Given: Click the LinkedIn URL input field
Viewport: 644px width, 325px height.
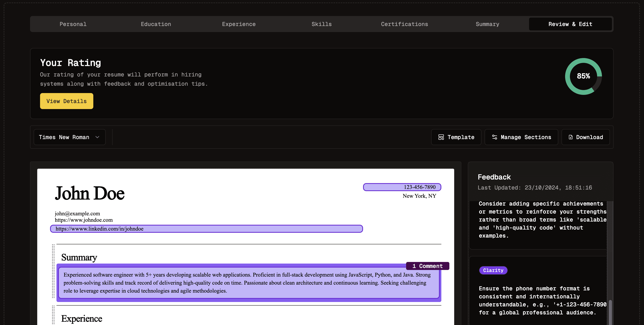Looking at the screenshot, I should (206, 228).
